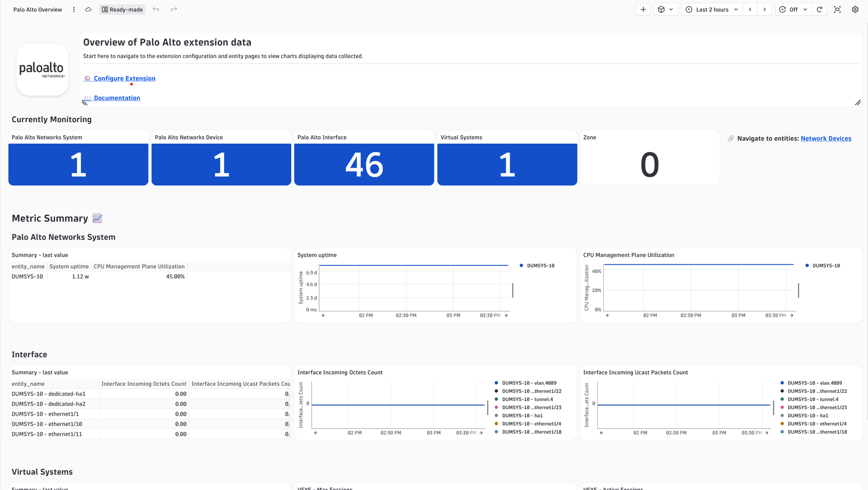
Task: Open the three-dot menu beside Palo Alto Overview
Action: (x=74, y=9)
